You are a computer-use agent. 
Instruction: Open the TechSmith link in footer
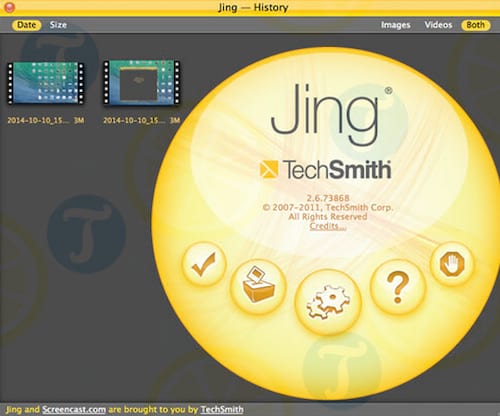[x=222, y=409]
